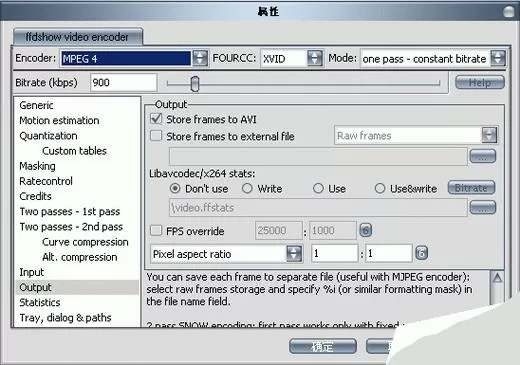This screenshot has width=520, height=365.
Task: Open Alt. compression settings
Action: click(80, 257)
